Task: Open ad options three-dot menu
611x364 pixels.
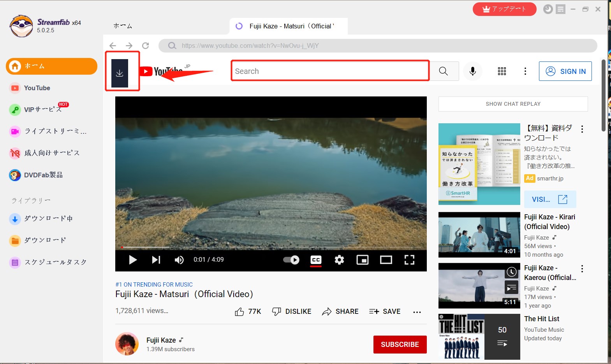Action: [582, 129]
